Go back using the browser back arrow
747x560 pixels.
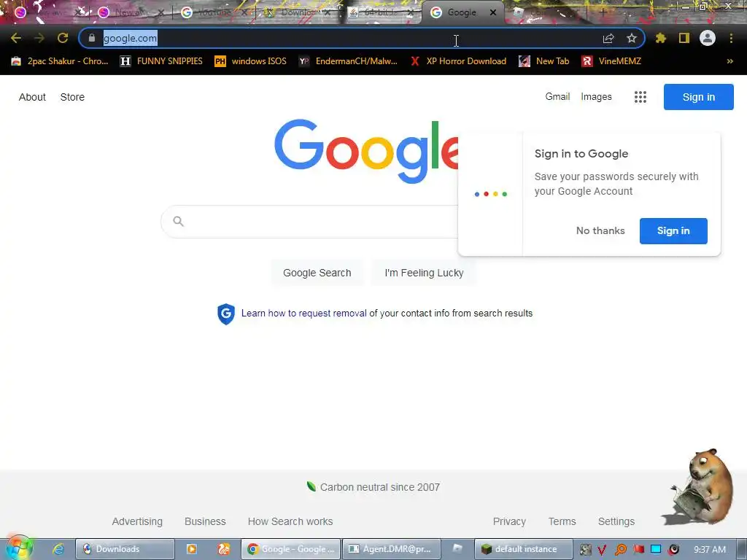[16, 38]
